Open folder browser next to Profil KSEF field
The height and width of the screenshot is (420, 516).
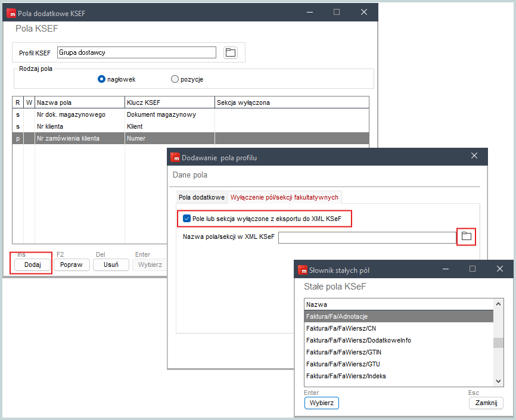click(x=230, y=52)
